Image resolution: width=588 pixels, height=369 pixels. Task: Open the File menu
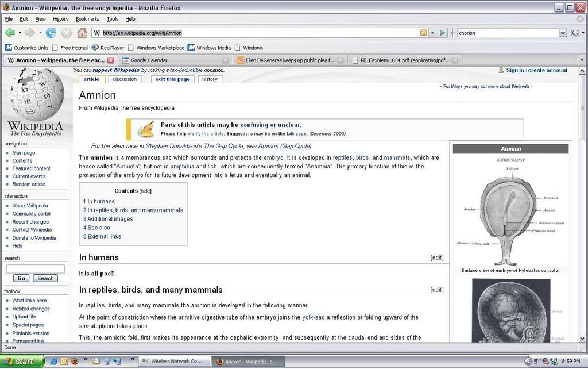(x=9, y=19)
